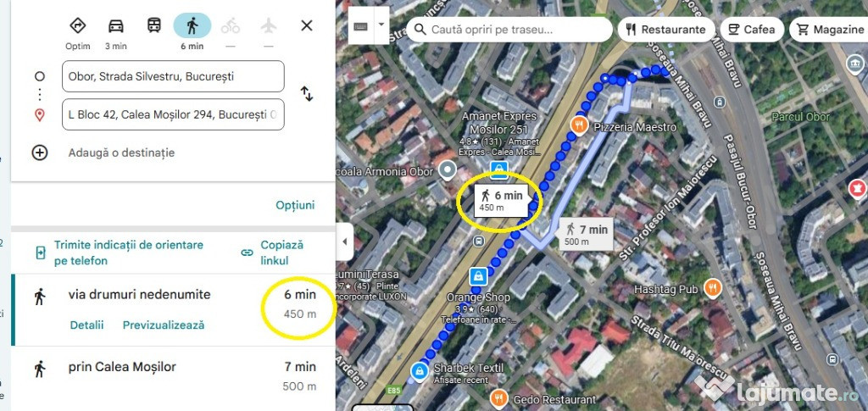Select the route prin Calea Moșilor
This screenshot has height=411, width=868.
173,376
